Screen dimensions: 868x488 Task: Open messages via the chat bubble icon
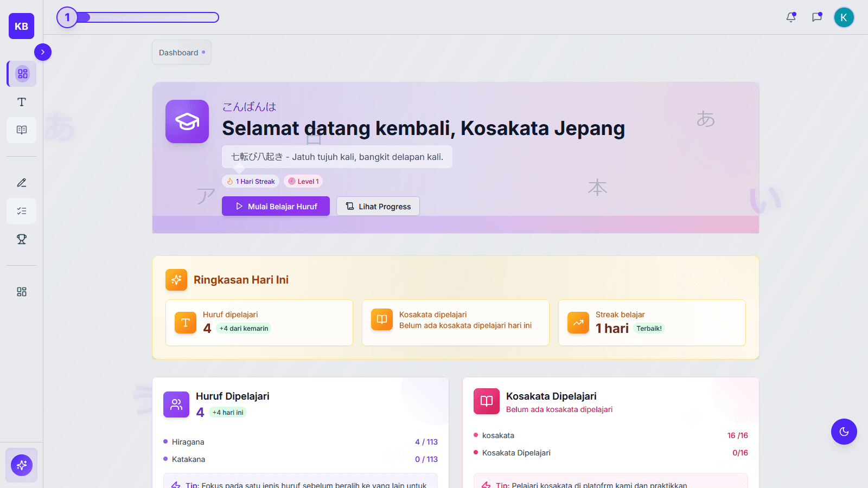tap(817, 17)
